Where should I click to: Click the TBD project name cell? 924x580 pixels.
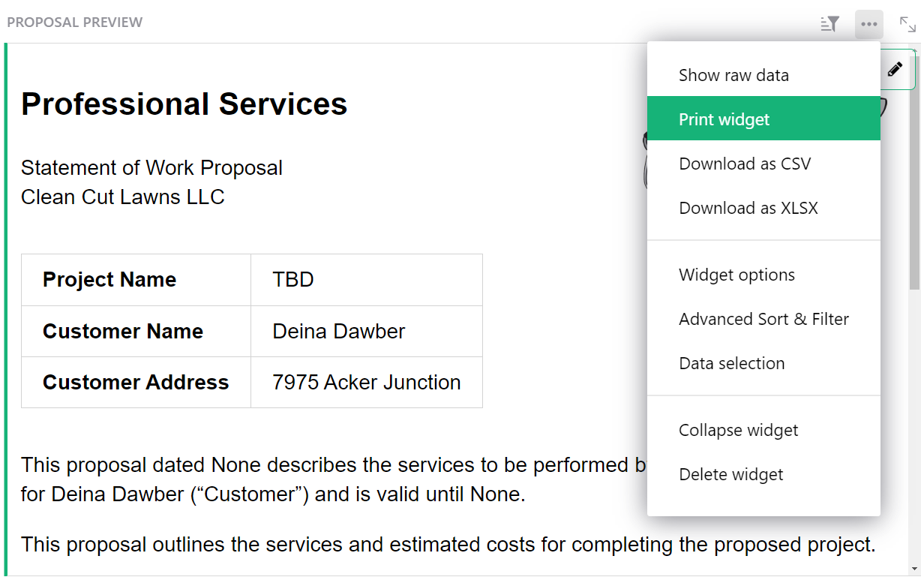(293, 280)
